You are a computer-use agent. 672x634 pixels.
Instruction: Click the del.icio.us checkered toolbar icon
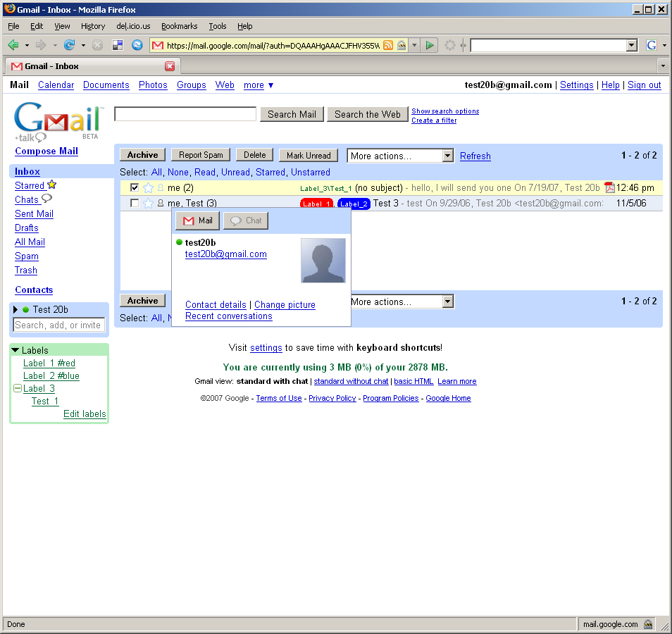118,45
